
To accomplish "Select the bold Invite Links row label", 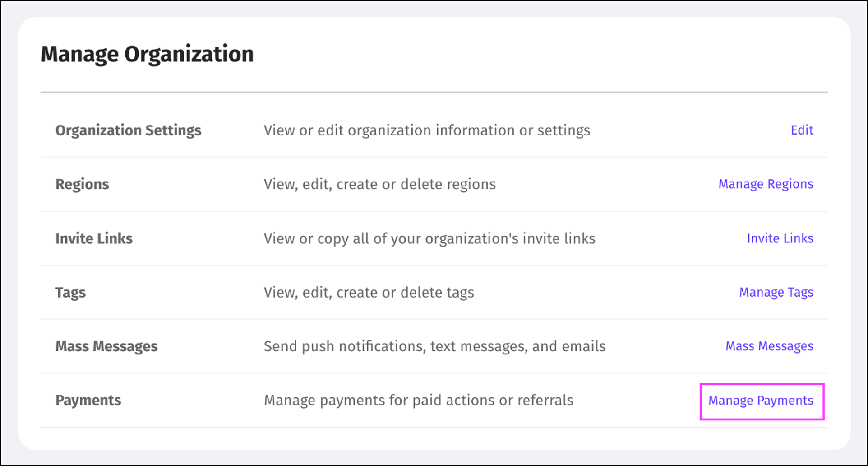I will [x=94, y=238].
